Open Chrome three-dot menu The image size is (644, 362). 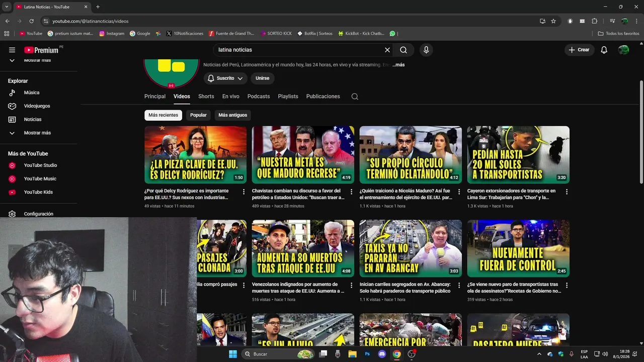636,21
